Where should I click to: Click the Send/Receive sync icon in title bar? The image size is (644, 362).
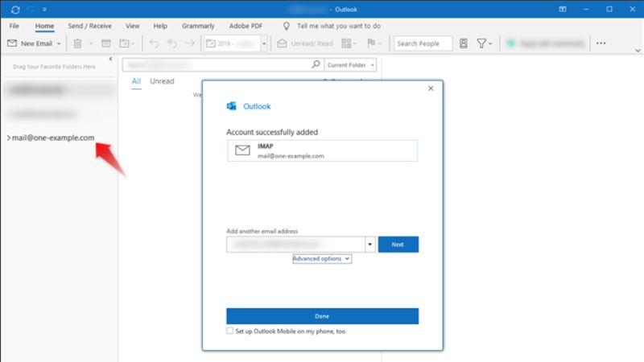tap(15, 10)
